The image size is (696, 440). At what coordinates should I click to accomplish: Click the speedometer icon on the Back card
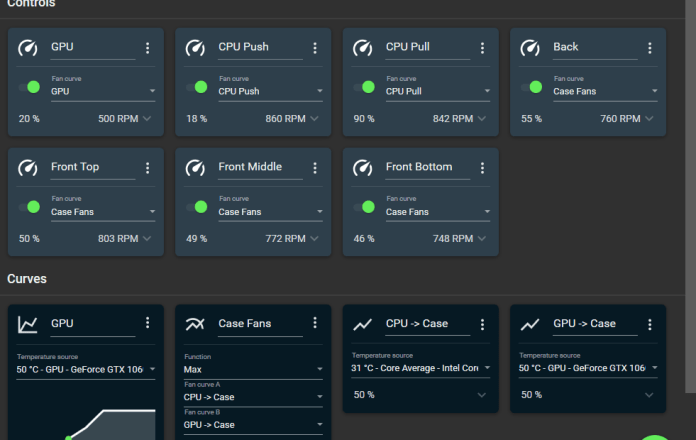[530, 48]
